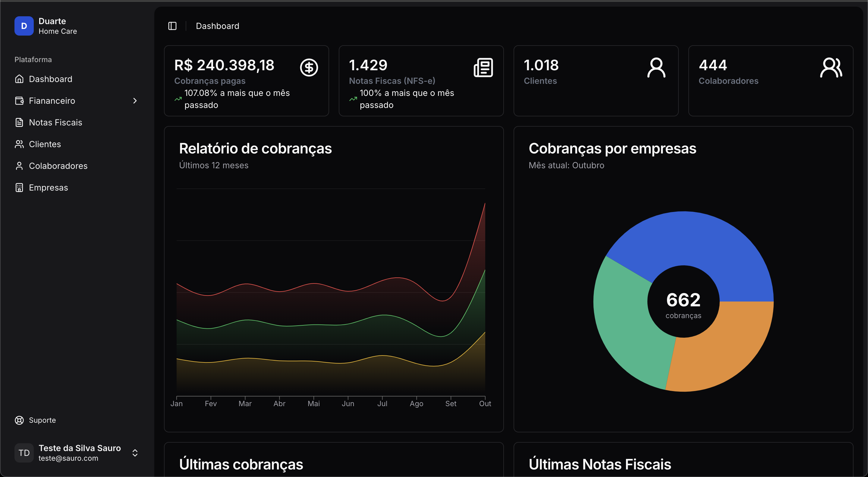Screen dimensions: 868x477
Task: Click the Jul label on the chart axis
Action: (x=382, y=403)
